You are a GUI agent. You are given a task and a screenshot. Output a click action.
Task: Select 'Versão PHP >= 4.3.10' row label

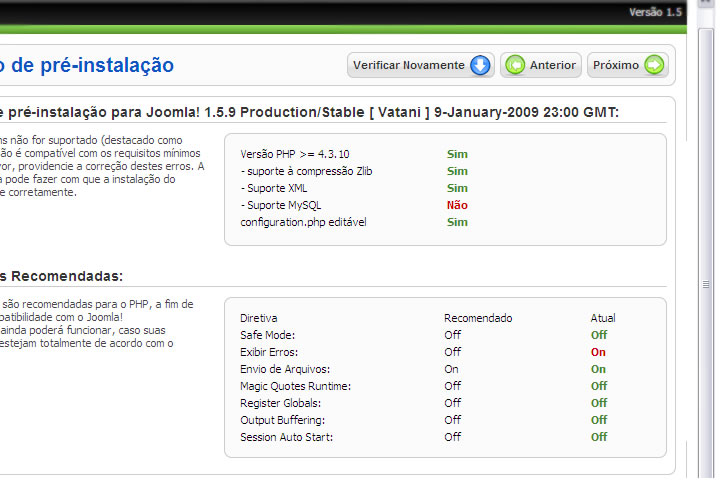(x=295, y=154)
